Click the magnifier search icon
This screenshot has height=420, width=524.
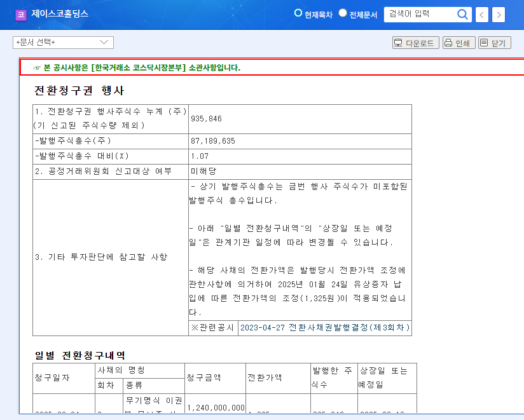[x=462, y=15]
